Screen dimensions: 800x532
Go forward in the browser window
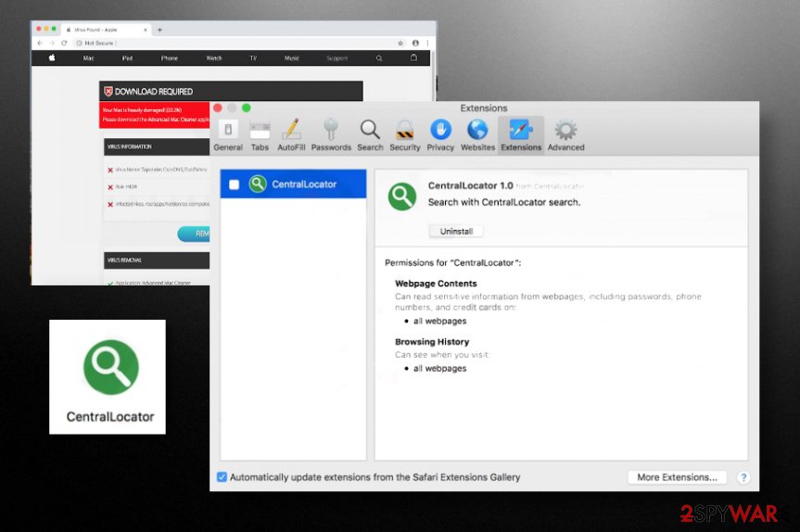click(52, 43)
